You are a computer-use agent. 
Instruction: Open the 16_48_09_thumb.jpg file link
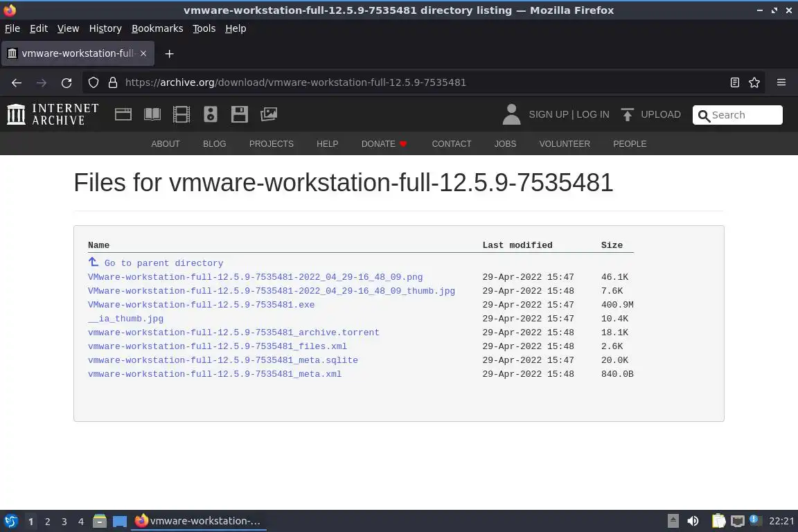point(272,291)
